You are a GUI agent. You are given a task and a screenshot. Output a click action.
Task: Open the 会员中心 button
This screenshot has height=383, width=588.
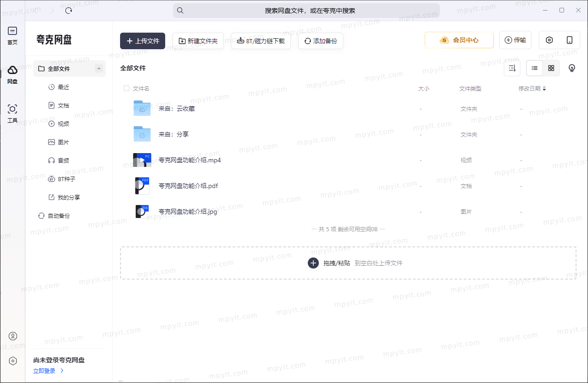pyautogui.click(x=459, y=40)
